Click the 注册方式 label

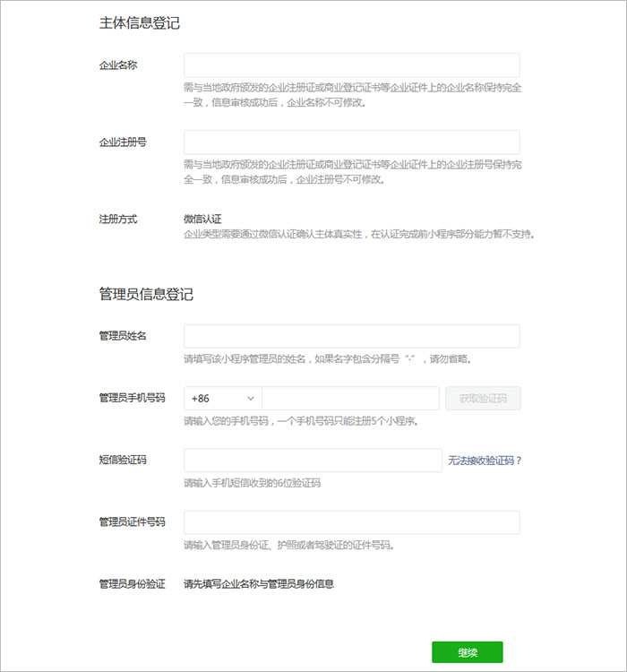click(118, 219)
